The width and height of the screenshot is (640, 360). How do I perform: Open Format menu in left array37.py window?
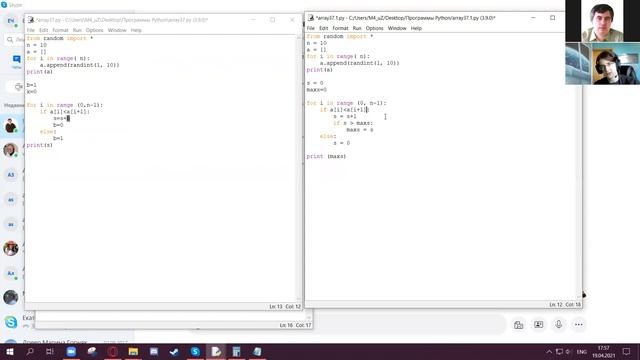point(60,30)
